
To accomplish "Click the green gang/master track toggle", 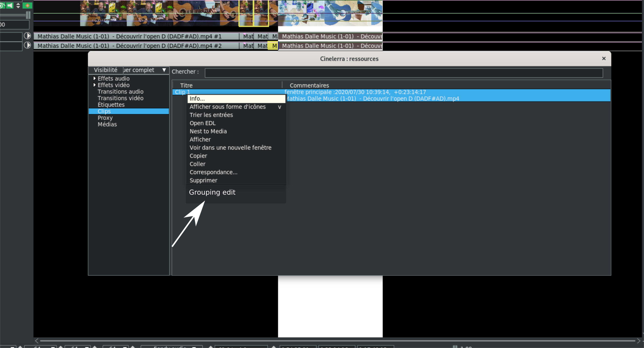I will click(x=27, y=5).
